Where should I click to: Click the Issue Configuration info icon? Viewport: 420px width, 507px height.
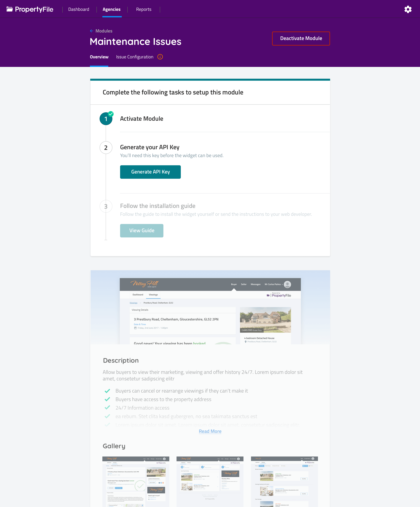tap(160, 57)
